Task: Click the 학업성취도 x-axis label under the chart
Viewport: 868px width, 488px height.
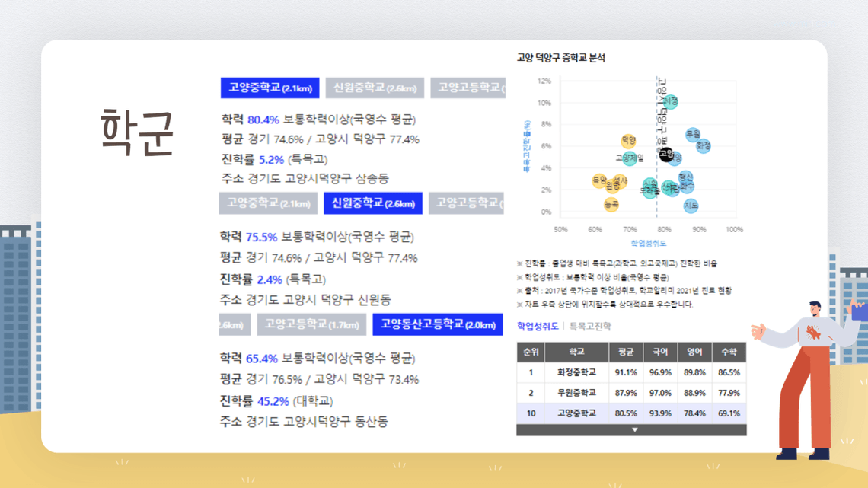Action: [648, 244]
